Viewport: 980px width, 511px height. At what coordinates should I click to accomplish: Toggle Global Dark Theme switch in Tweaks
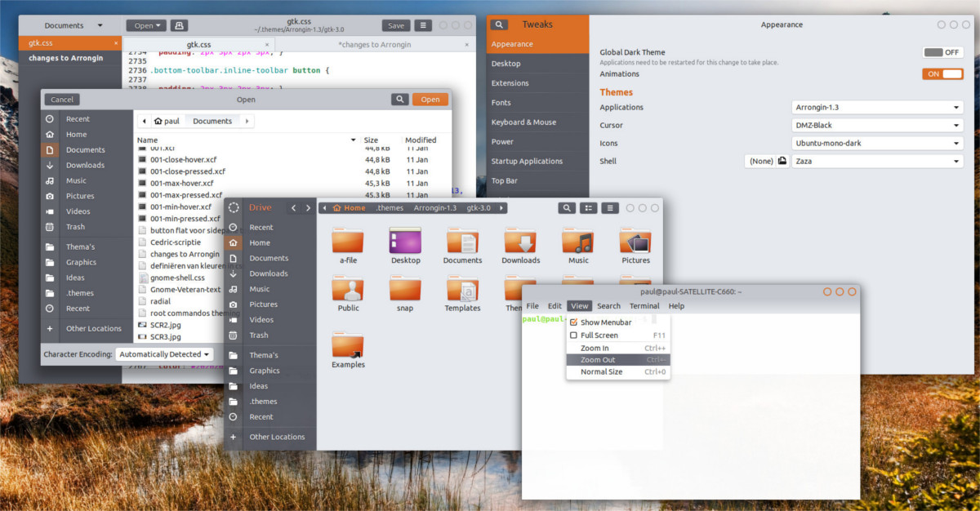tap(942, 52)
